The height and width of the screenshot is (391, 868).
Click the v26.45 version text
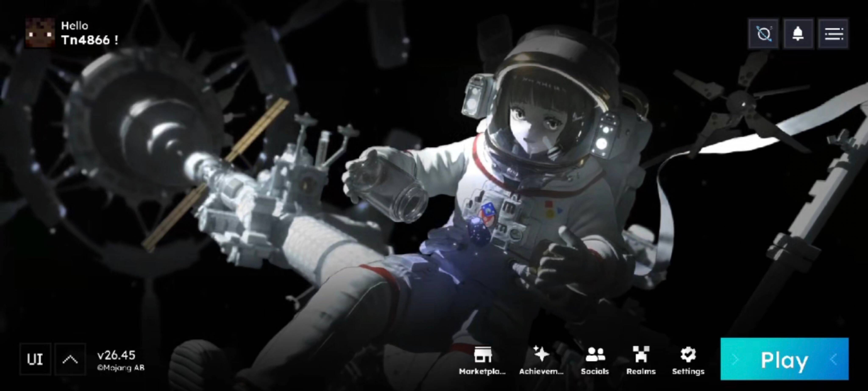tap(116, 355)
